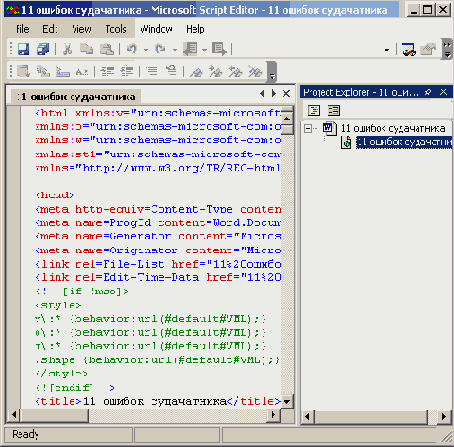Click first view icon in Project Explorer

point(314,110)
